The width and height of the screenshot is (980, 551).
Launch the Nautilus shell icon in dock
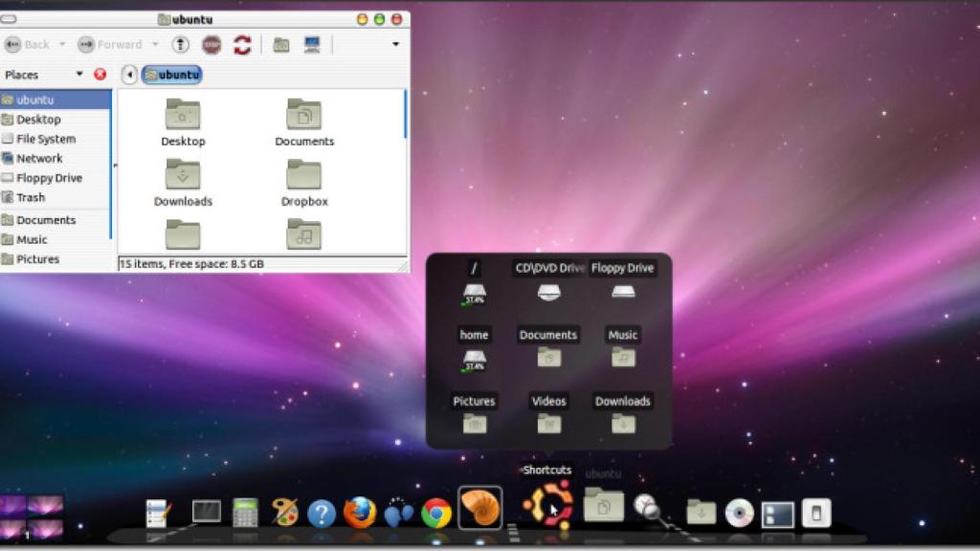click(x=480, y=509)
